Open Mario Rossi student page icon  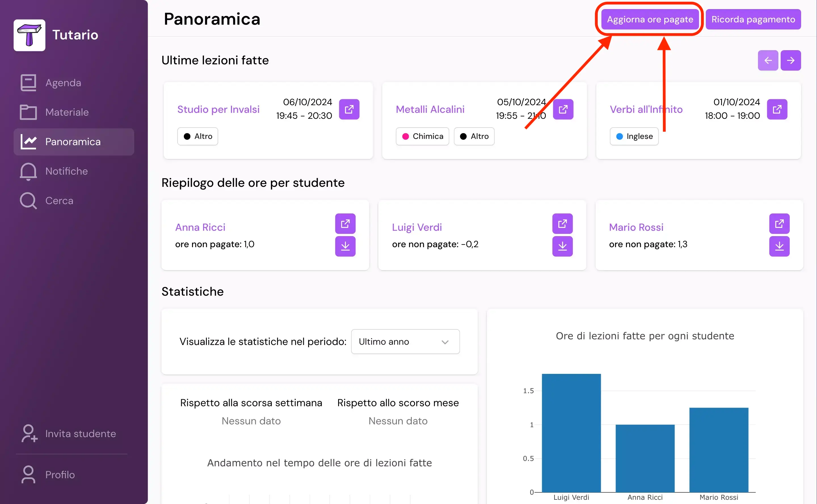pyautogui.click(x=779, y=223)
